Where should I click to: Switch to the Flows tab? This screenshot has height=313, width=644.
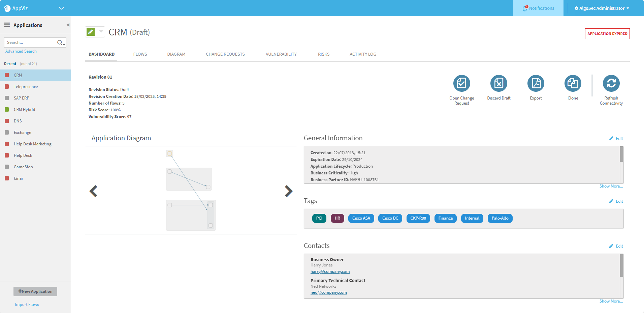pos(140,54)
